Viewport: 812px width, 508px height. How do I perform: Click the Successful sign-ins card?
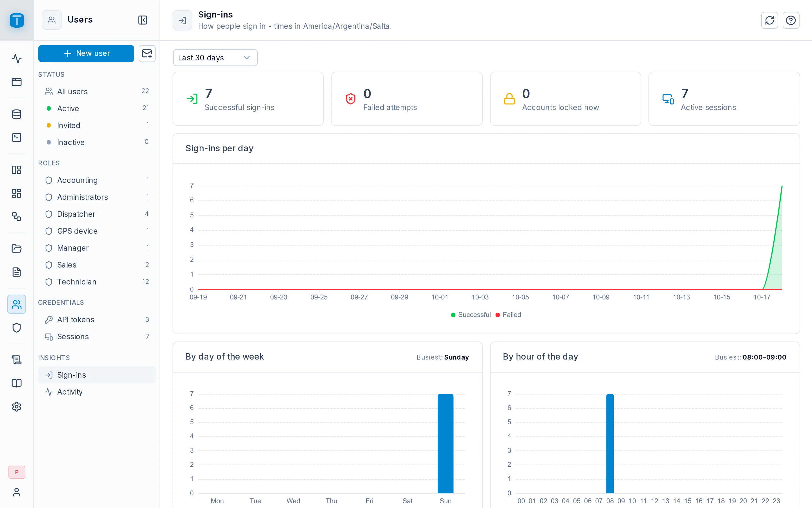tap(248, 99)
